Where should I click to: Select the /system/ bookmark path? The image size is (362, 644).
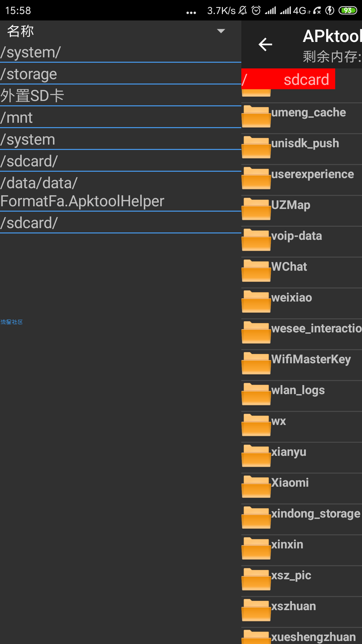pyautogui.click(x=121, y=52)
